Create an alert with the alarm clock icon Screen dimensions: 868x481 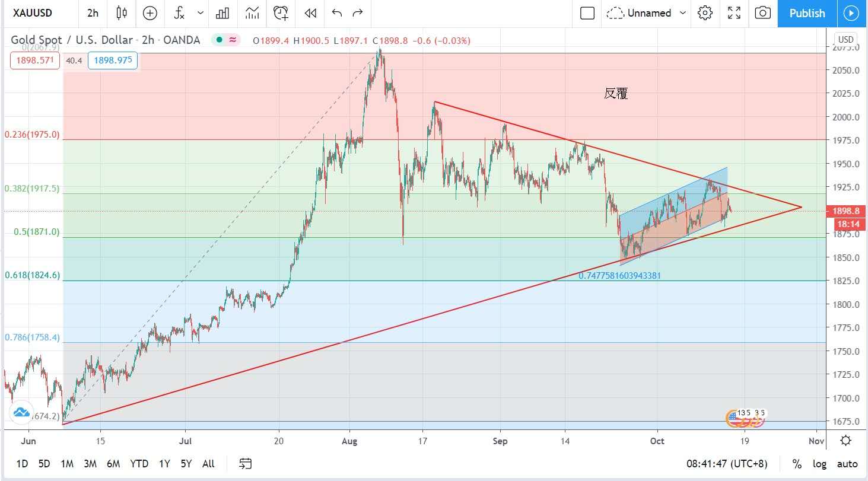(281, 13)
